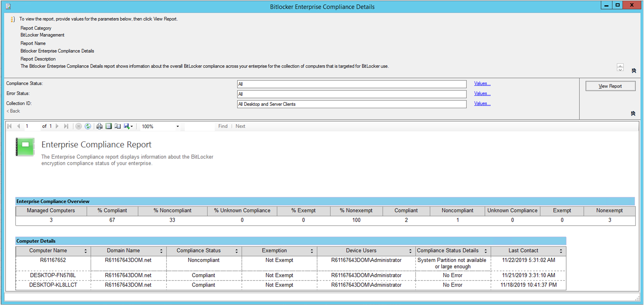This screenshot has height=305, width=644.
Task: Open the 100% zoom dropdown
Action: (x=178, y=127)
